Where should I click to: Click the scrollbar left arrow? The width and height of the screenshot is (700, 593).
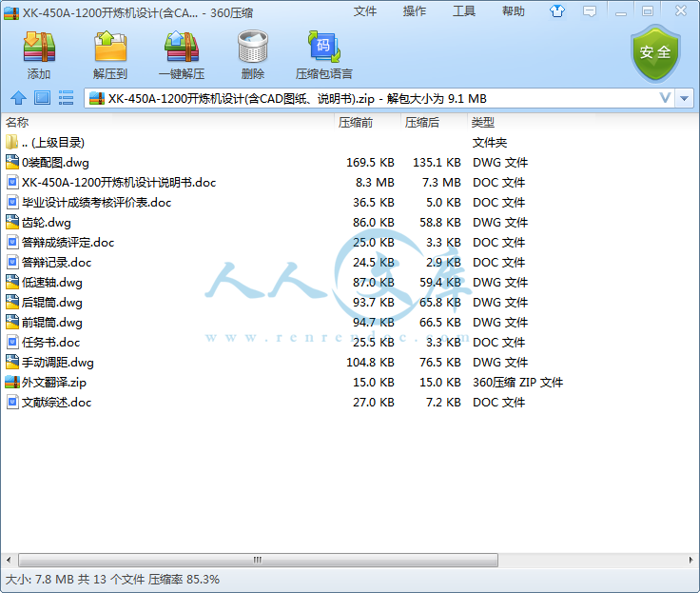(x=8, y=560)
